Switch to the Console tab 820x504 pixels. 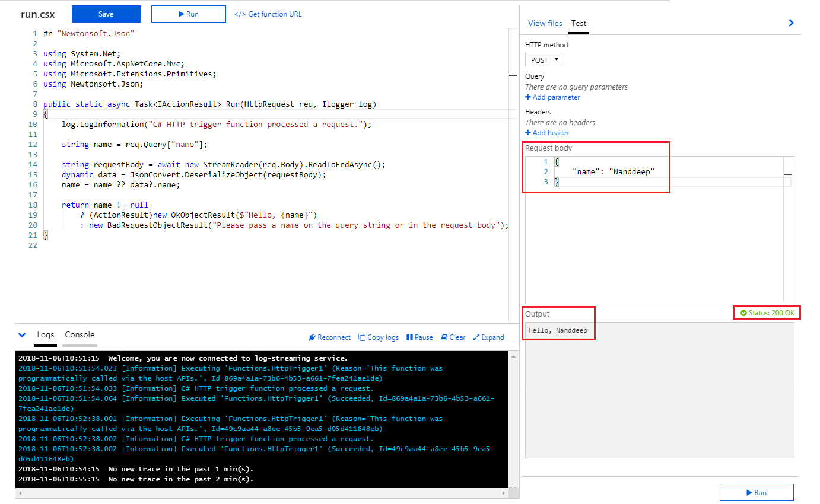80,335
